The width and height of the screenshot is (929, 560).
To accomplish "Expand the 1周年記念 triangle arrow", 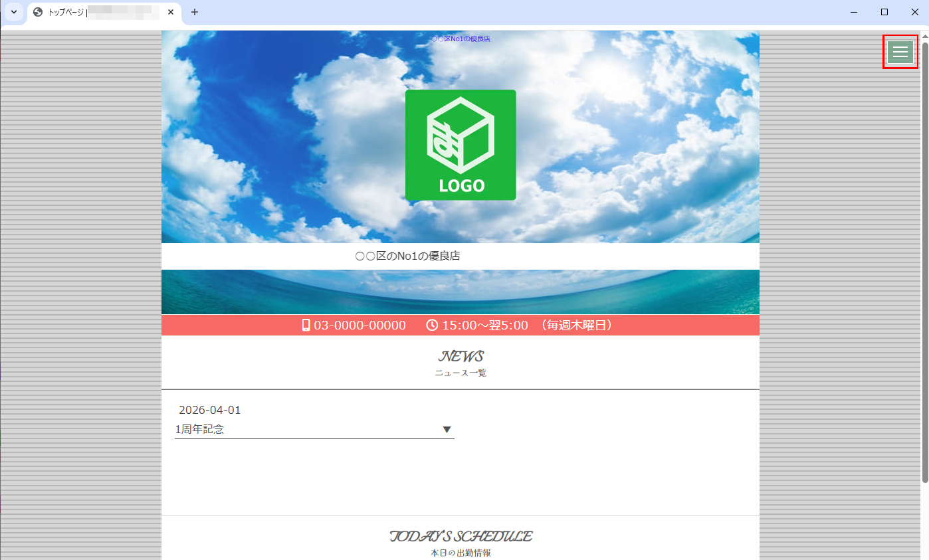I will [x=447, y=430].
